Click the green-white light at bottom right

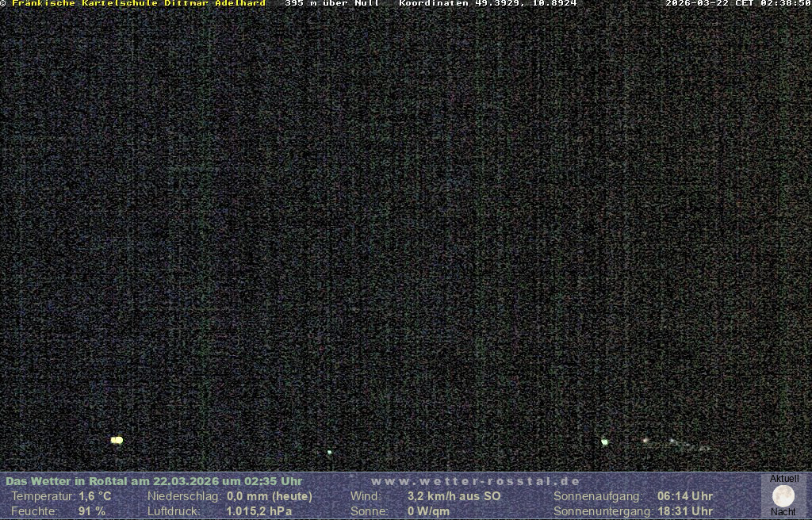pyautogui.click(x=604, y=442)
